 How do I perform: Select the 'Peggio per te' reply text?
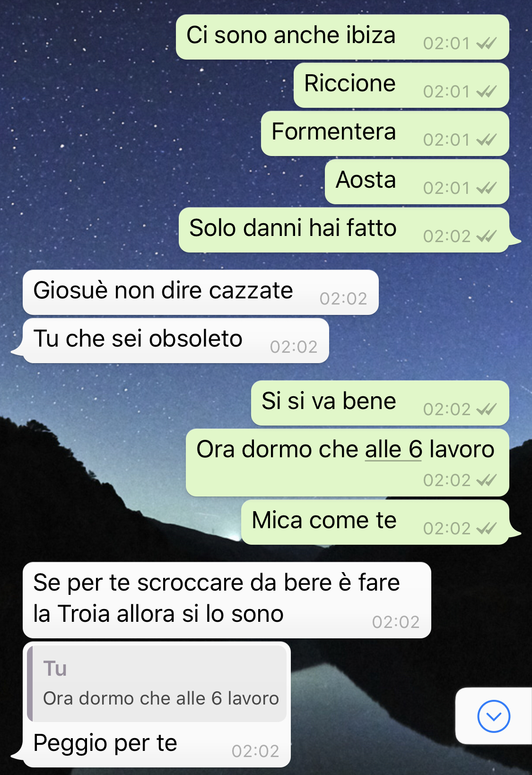105,743
